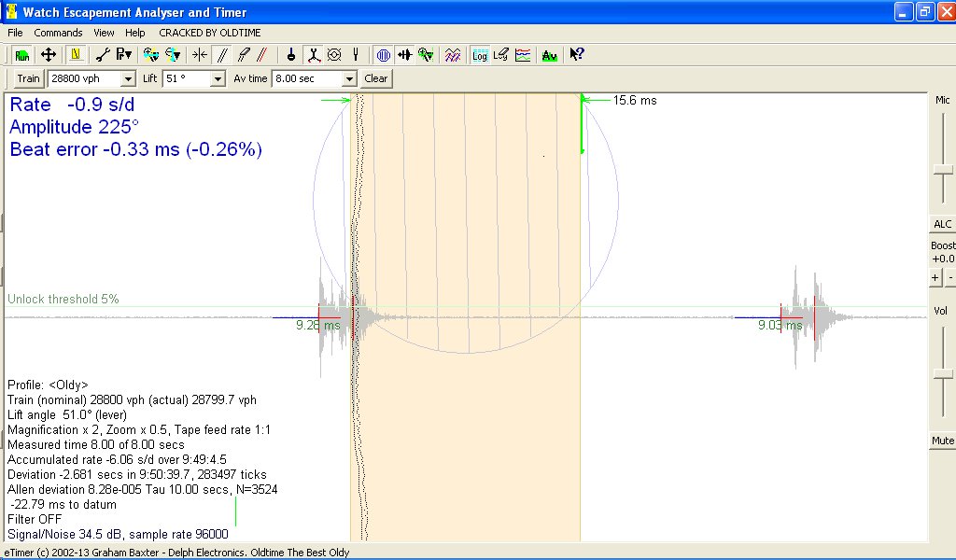Click the green Av averaging icon

click(x=549, y=55)
